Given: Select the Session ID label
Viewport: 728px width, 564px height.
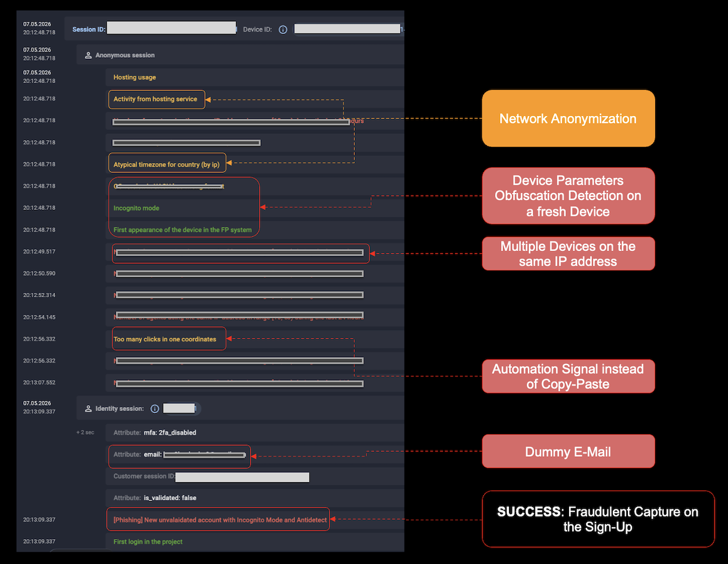Looking at the screenshot, I should [x=89, y=29].
